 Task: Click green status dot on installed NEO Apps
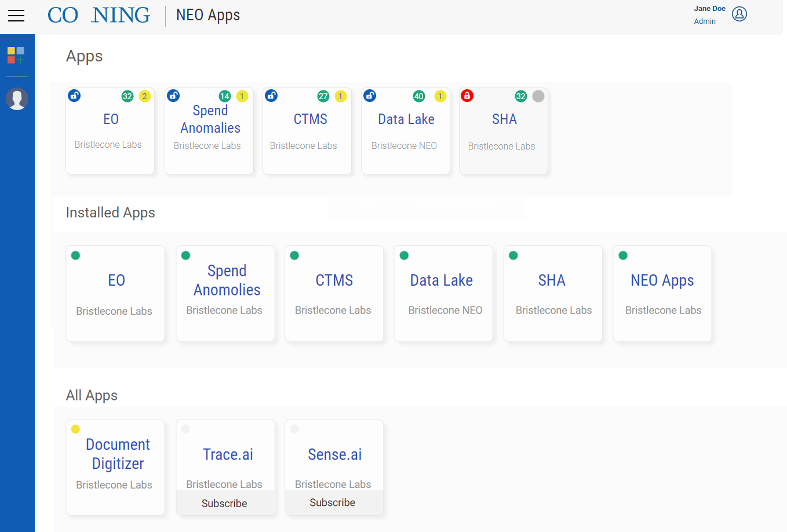point(623,256)
